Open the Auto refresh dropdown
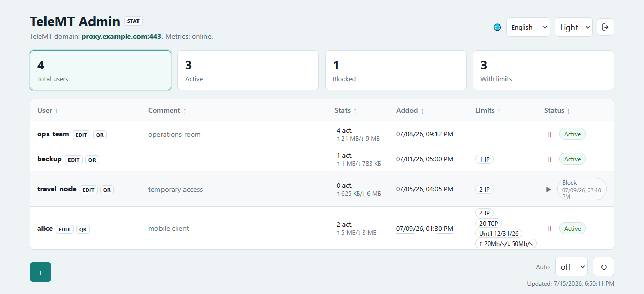This screenshot has width=644, height=294. click(571, 266)
